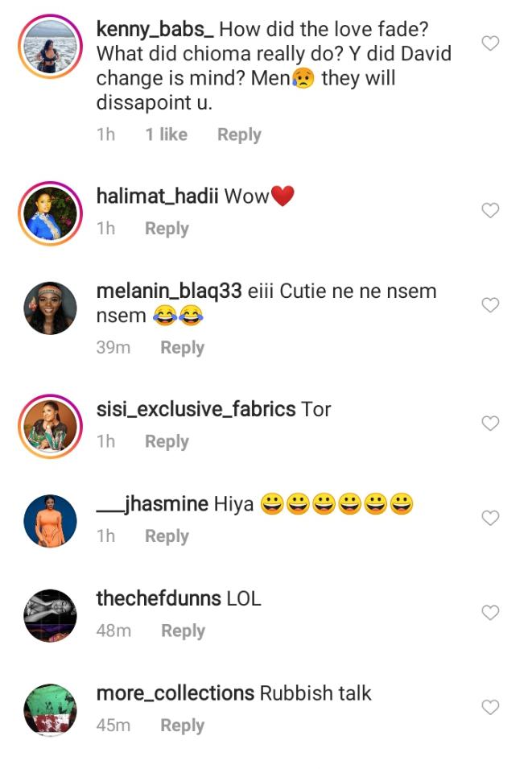Open melanin_blaq33 profile photo
Screen dimensions: 532x769
point(50,308)
